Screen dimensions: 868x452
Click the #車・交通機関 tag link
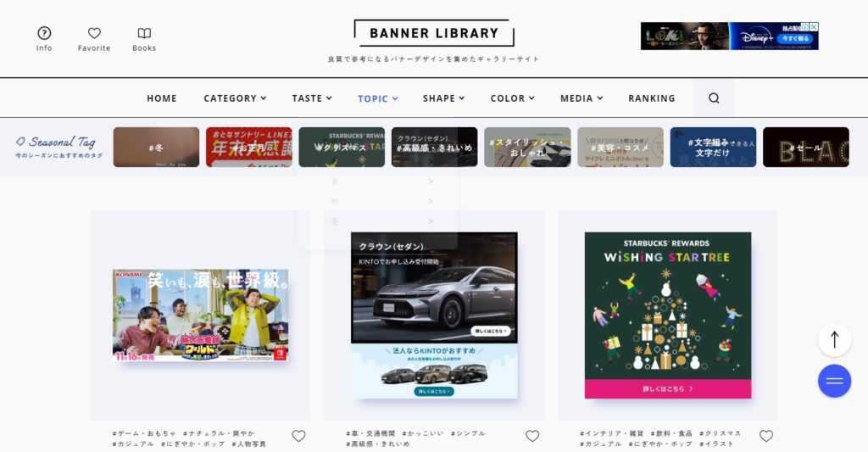pyautogui.click(x=370, y=433)
